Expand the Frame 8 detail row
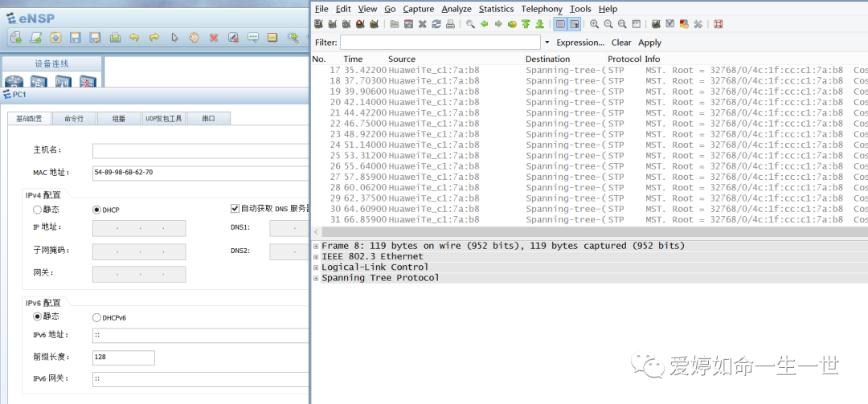 [316, 246]
